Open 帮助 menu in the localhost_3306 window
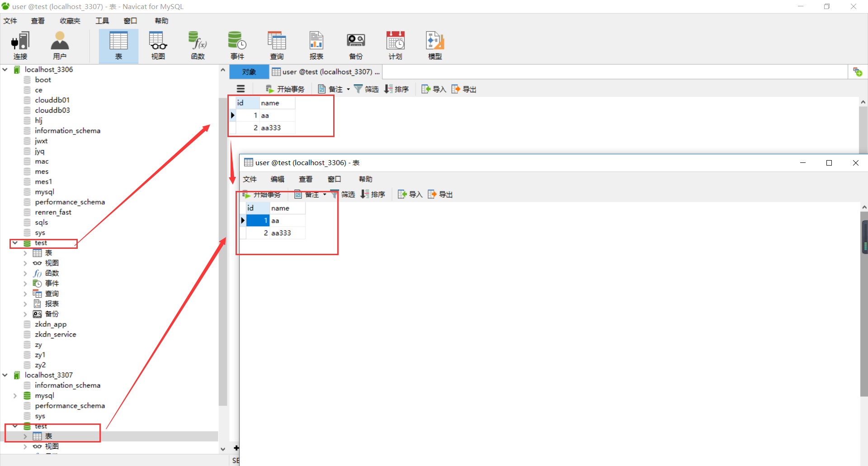 pos(365,179)
